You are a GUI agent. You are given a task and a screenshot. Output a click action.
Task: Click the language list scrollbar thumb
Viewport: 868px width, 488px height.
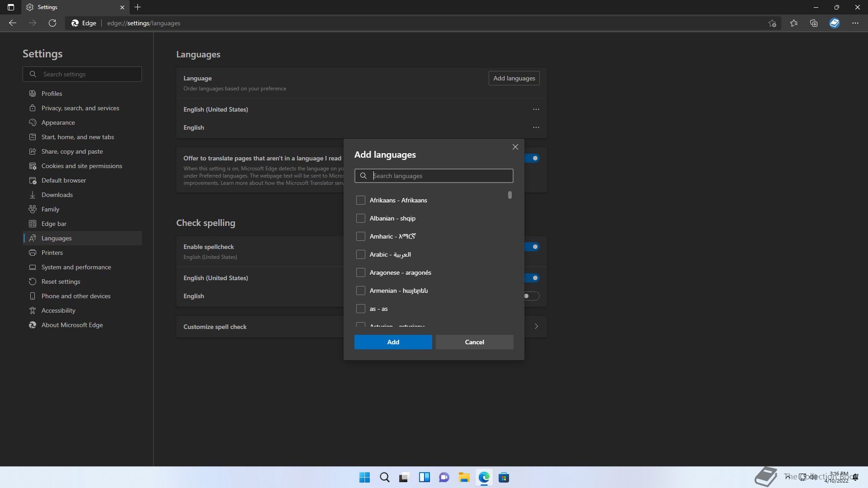click(510, 195)
